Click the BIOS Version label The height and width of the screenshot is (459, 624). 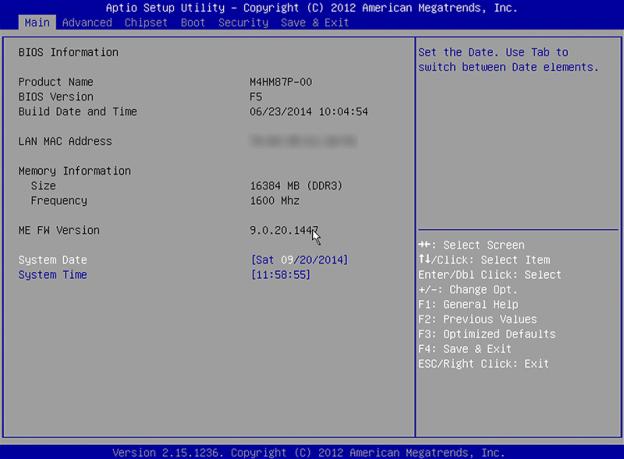tap(56, 97)
